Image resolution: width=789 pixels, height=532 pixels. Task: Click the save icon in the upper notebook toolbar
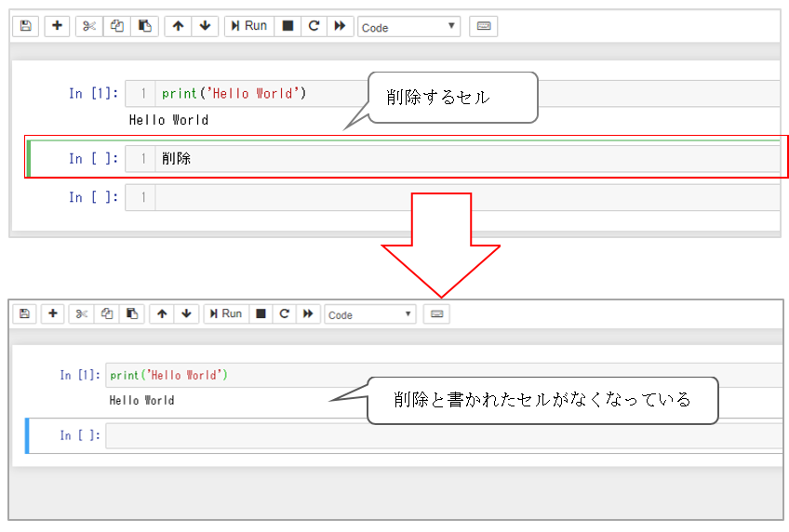25,26
